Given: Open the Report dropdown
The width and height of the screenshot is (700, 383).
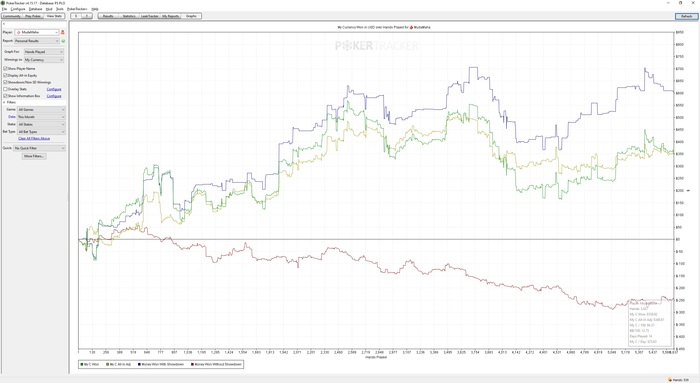Looking at the screenshot, I should coord(37,41).
